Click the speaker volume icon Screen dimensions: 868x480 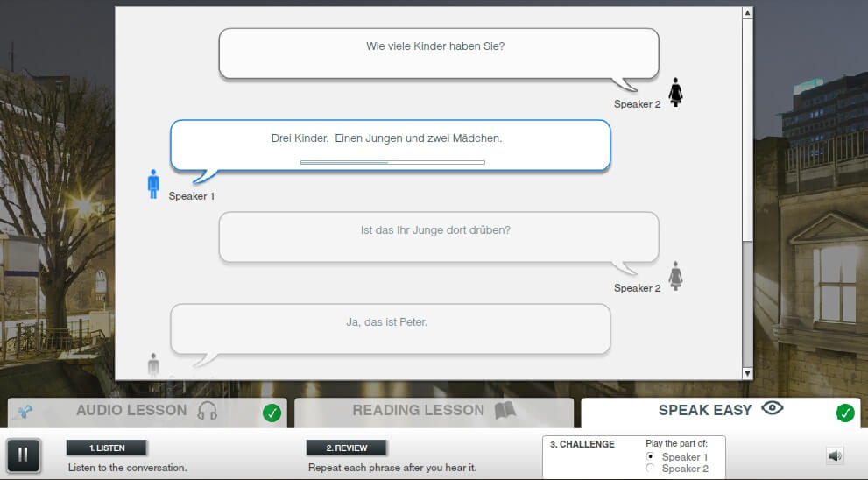[x=835, y=455]
